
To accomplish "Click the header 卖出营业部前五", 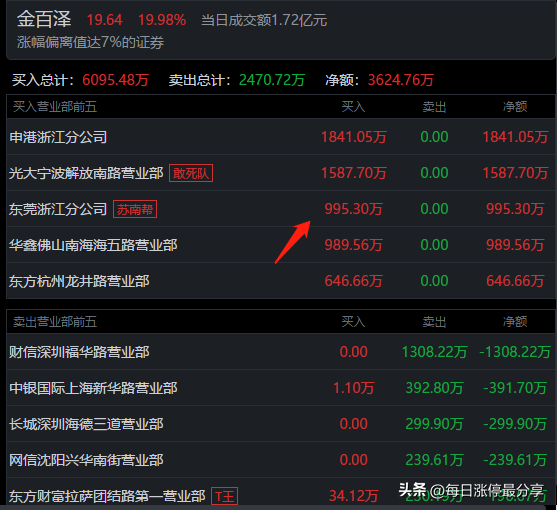I will [55, 322].
